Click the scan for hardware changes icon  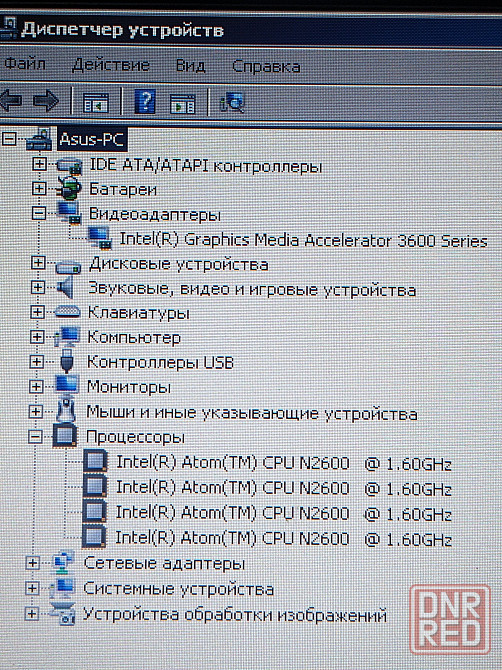[x=232, y=103]
